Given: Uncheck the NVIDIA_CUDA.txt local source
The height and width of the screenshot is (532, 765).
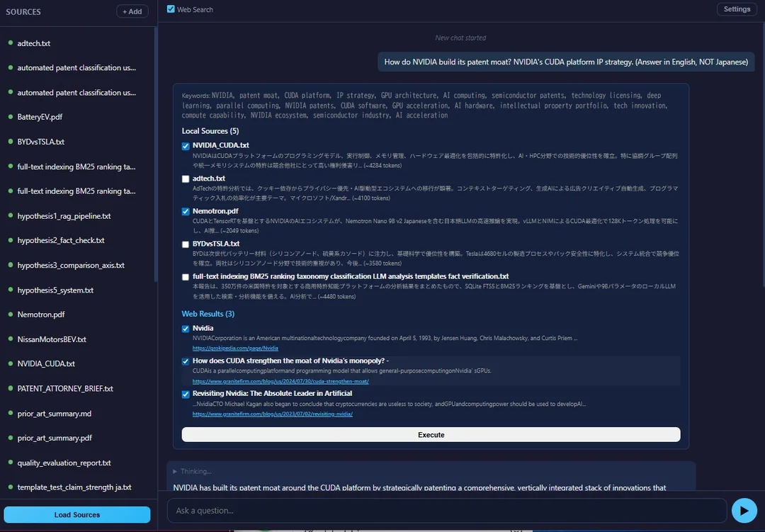Looking at the screenshot, I should coord(185,145).
